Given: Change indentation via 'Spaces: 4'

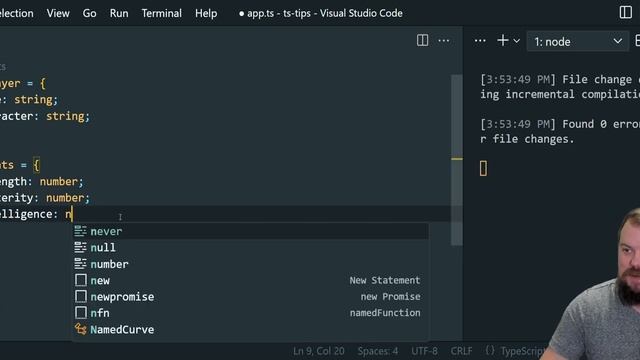Looking at the screenshot, I should coord(378,351).
